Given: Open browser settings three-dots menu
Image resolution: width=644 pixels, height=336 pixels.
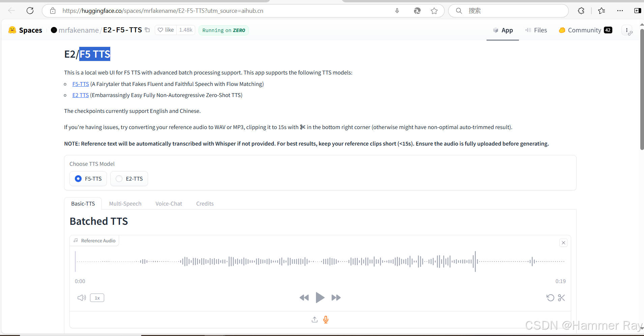Looking at the screenshot, I should (620, 11).
